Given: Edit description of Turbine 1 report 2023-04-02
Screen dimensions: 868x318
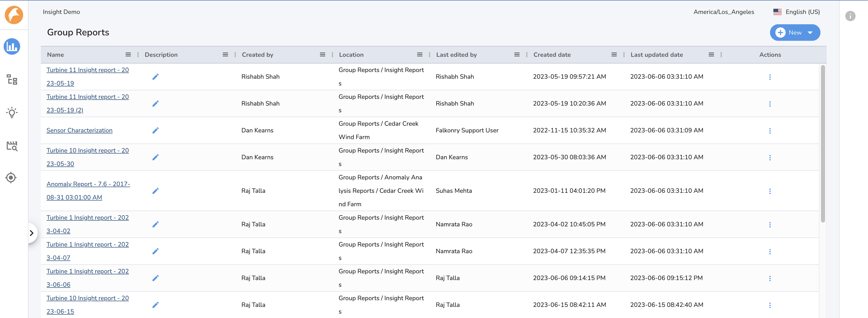Looking at the screenshot, I should pos(155,225).
